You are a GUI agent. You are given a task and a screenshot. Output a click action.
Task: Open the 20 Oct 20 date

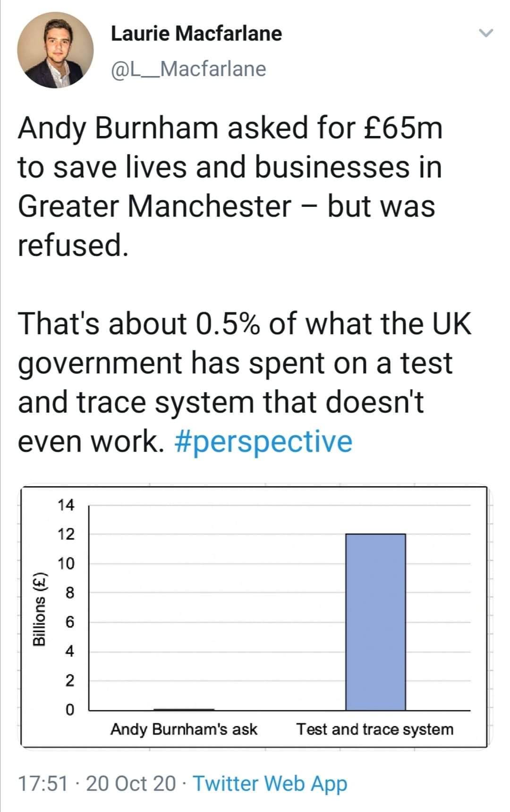point(131,783)
